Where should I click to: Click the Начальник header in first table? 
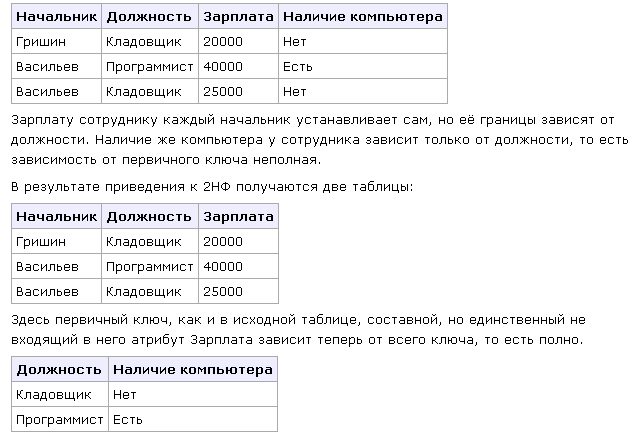[x=57, y=16]
